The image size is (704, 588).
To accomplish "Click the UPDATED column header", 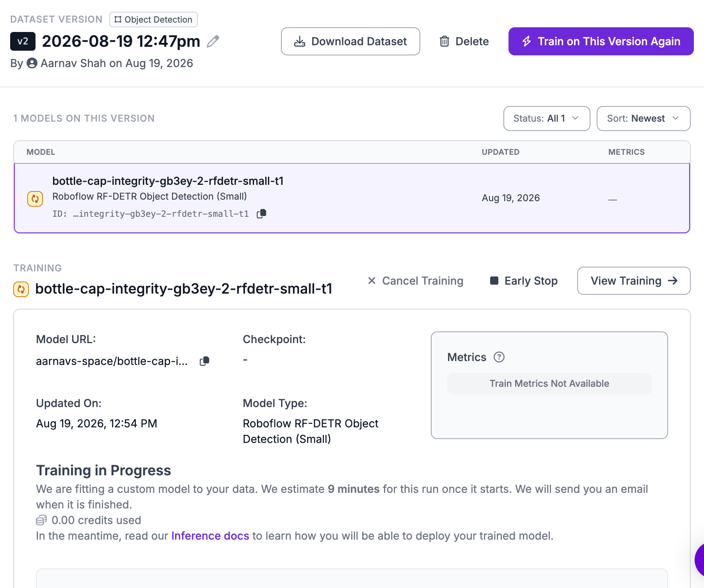I will pyautogui.click(x=501, y=152).
